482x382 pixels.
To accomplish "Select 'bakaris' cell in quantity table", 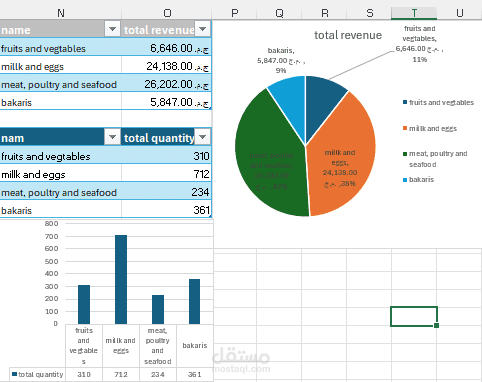I will [x=61, y=210].
